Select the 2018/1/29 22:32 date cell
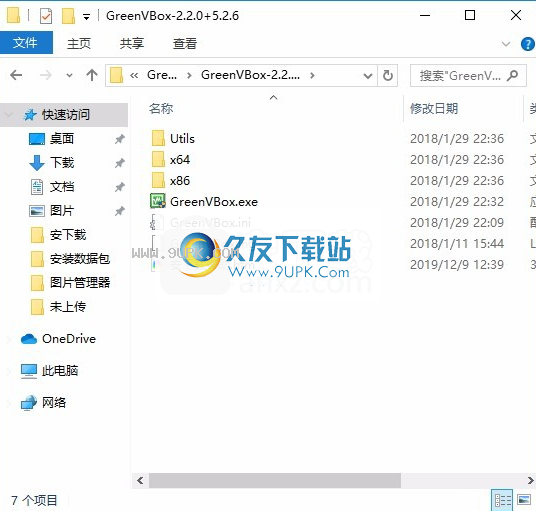The width and height of the screenshot is (536, 511). pyautogui.click(x=457, y=202)
